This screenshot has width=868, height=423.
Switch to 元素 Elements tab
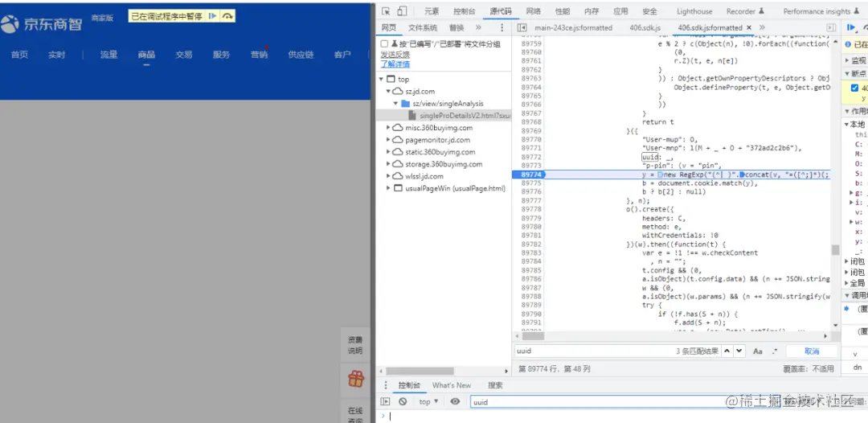[432, 11]
